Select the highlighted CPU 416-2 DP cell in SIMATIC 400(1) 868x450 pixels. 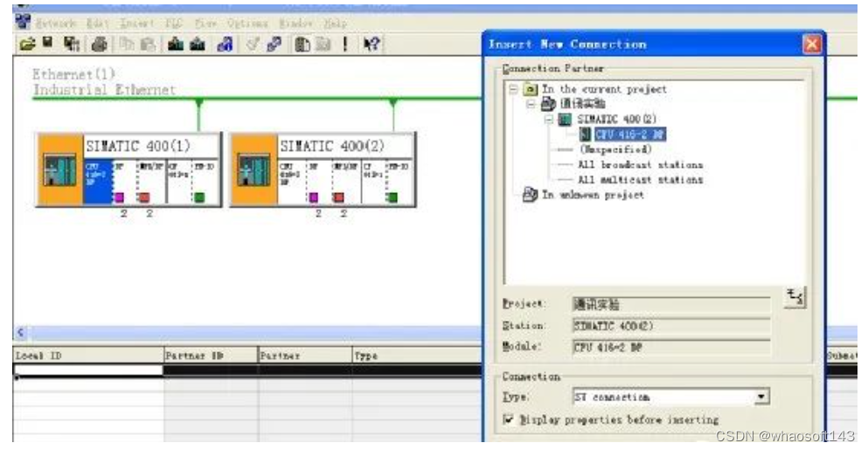click(x=98, y=182)
